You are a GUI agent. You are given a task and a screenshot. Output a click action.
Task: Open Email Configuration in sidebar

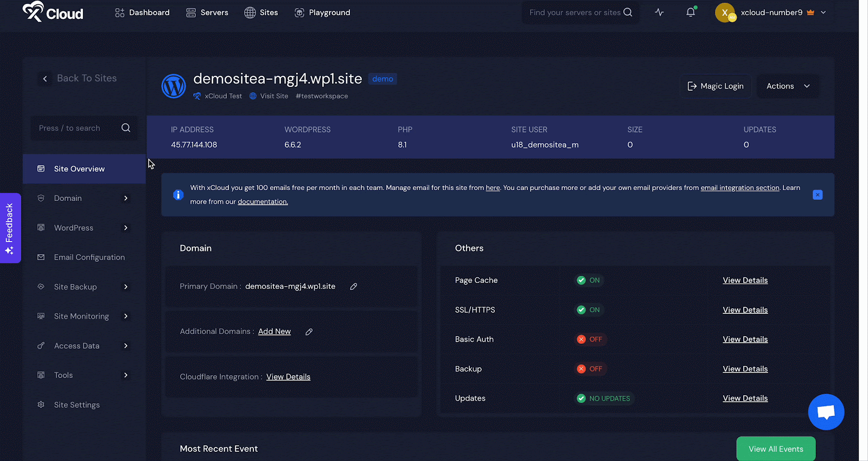tap(84, 257)
